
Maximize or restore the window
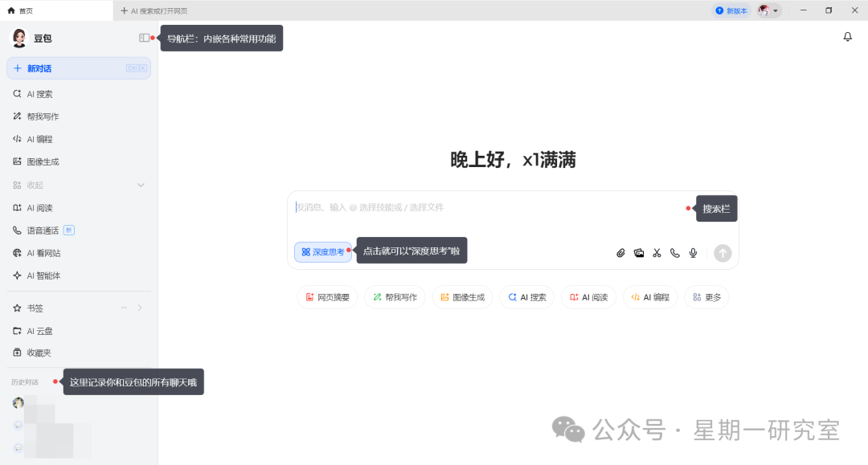(x=829, y=10)
